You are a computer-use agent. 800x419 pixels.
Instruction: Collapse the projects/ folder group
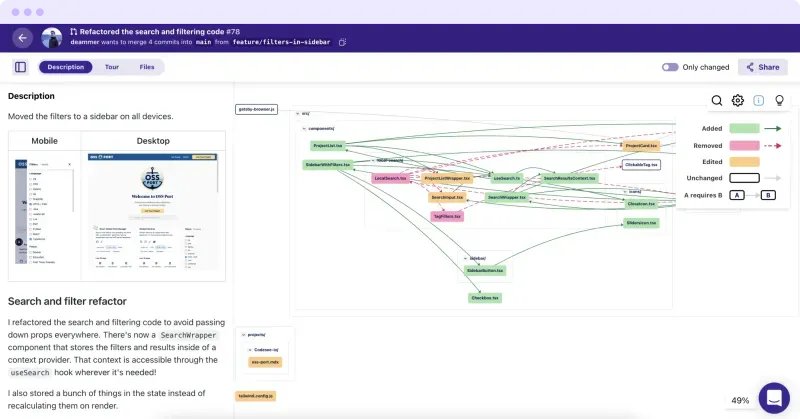(243, 335)
